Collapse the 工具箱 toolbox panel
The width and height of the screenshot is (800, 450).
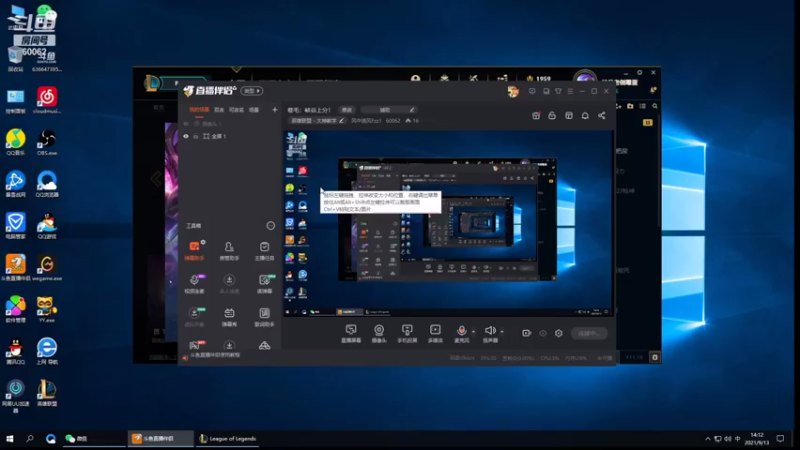point(270,226)
